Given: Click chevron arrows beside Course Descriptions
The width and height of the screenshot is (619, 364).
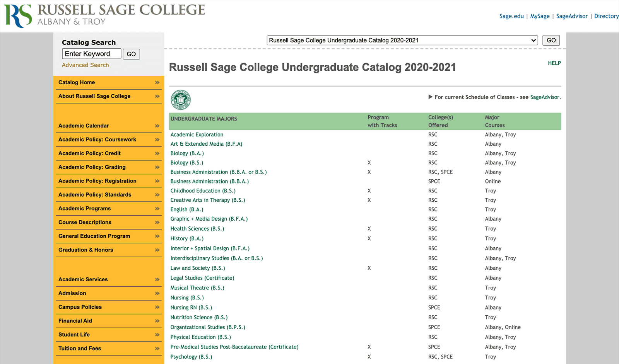Looking at the screenshot, I should (157, 222).
